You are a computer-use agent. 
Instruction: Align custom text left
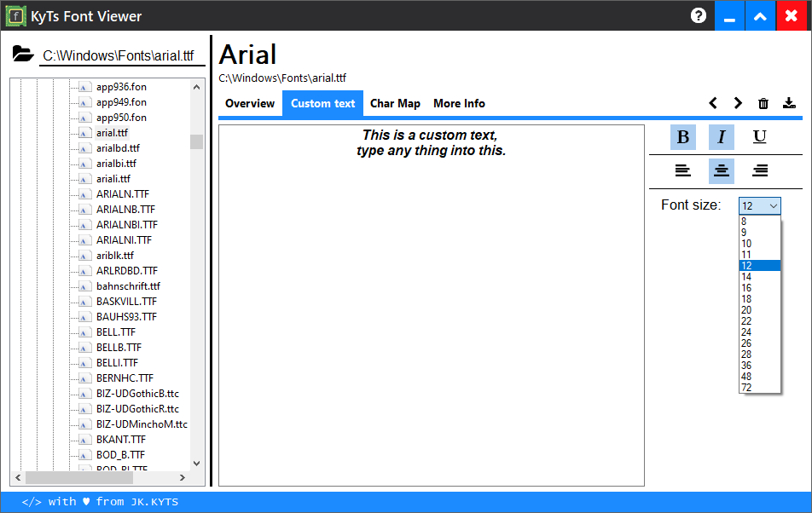point(683,170)
